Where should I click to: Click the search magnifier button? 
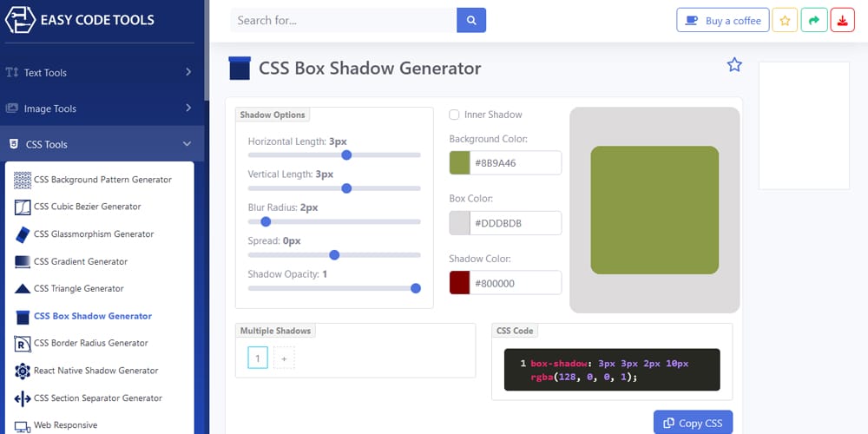click(x=471, y=21)
